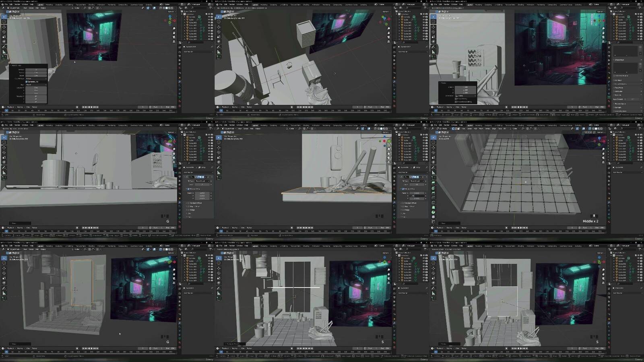Open Add Modifier dropdown in top-left properties panel
The height and width of the screenshot is (362, 644).
[189, 52]
